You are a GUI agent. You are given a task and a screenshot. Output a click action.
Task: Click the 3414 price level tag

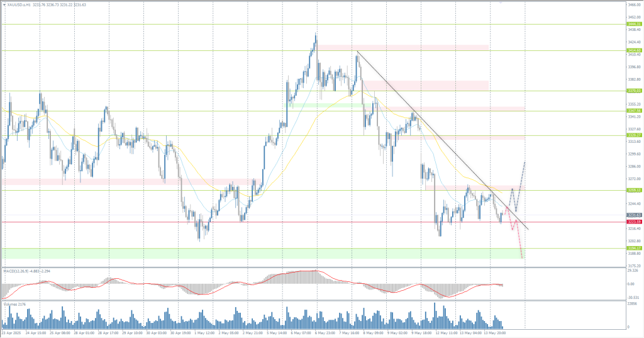634,50
